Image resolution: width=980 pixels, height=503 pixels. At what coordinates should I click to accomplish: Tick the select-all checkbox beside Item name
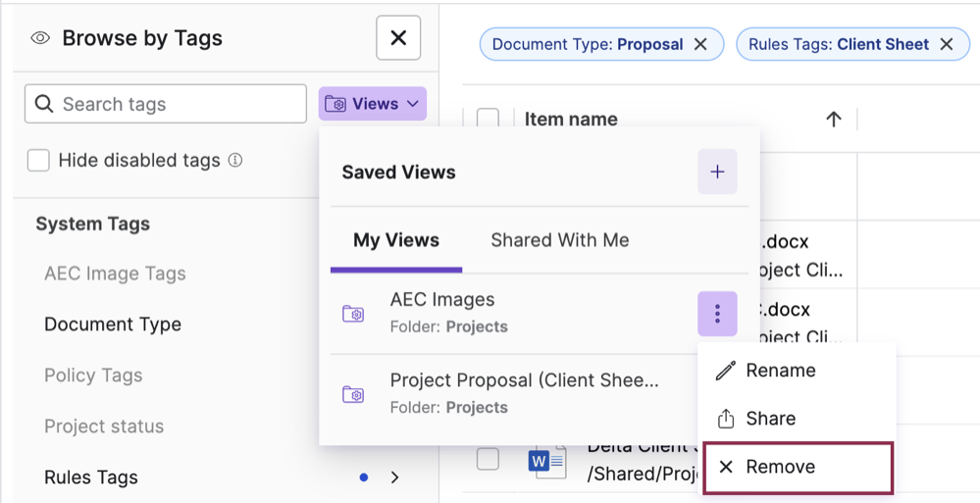click(x=488, y=120)
